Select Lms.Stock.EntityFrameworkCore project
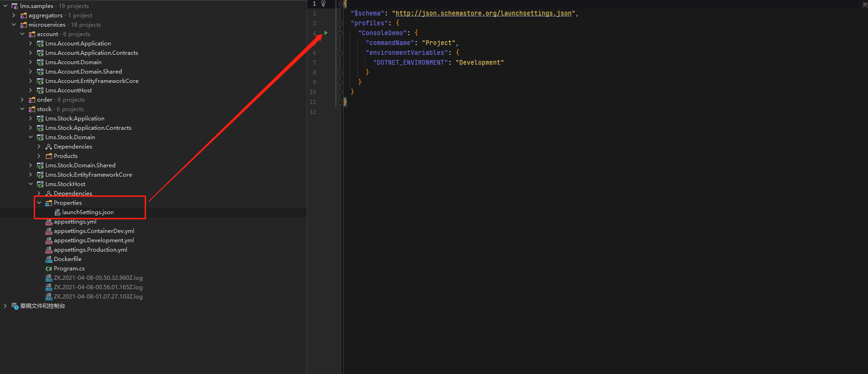The height and width of the screenshot is (374, 868). (88, 175)
